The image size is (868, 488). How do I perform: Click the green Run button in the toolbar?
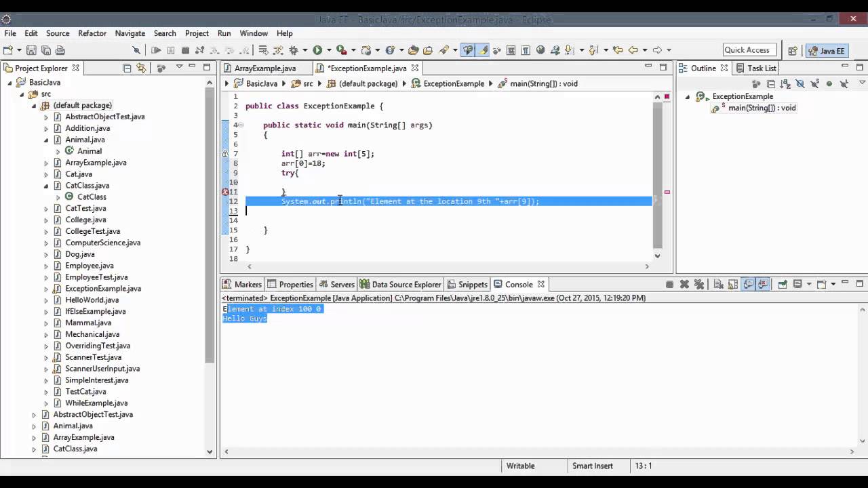[x=317, y=50]
